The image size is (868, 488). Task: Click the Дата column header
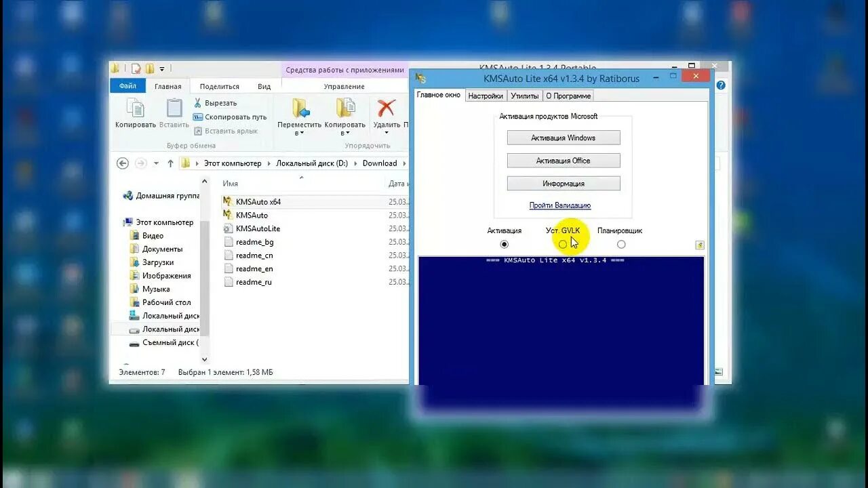pyautogui.click(x=397, y=184)
